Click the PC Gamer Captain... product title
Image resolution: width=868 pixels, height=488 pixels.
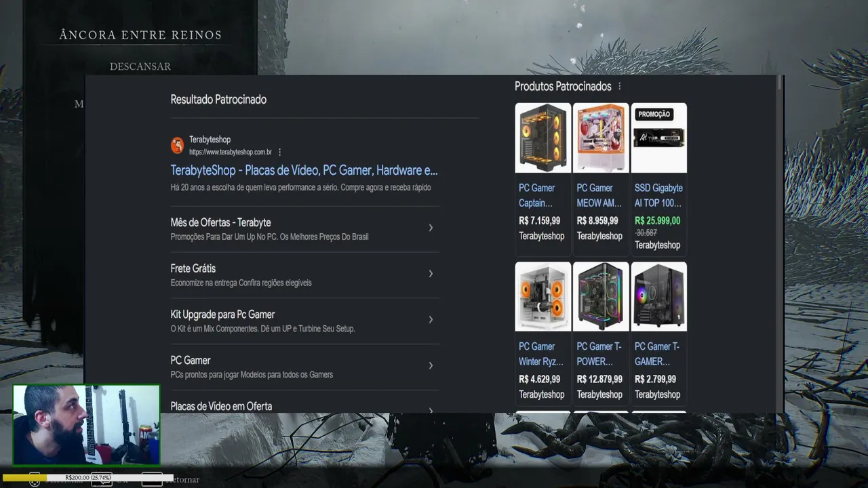537,195
